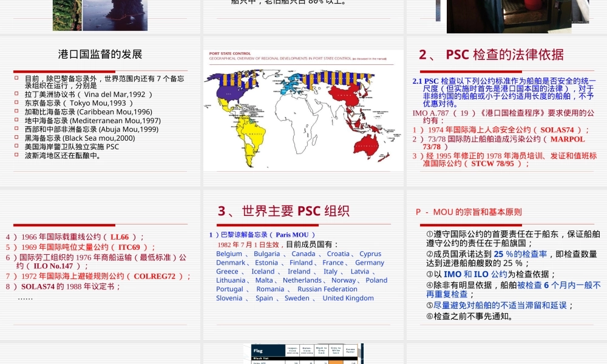Click the country name Belgium
Viewport: 607px width, 364px height.
229,254
